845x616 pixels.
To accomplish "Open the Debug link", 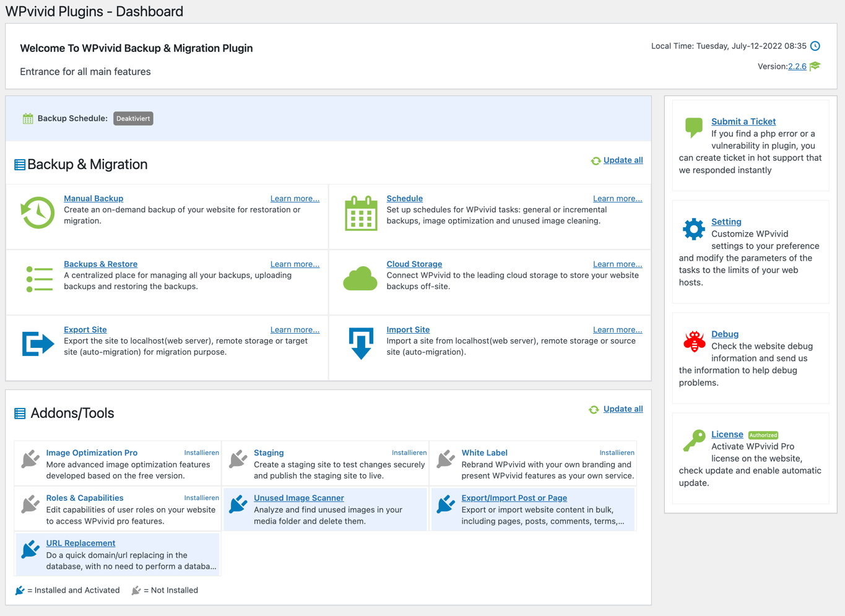I will (724, 334).
